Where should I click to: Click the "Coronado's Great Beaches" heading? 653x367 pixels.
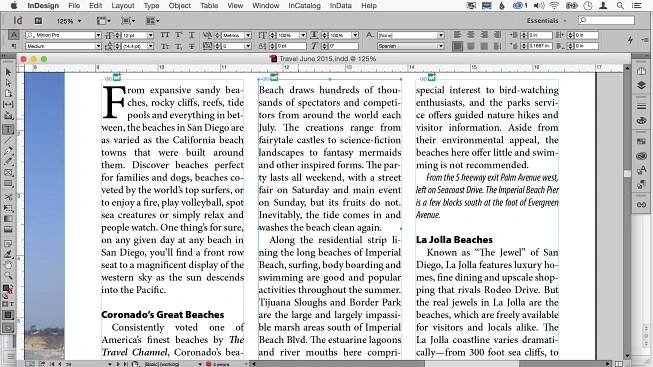[163, 315]
